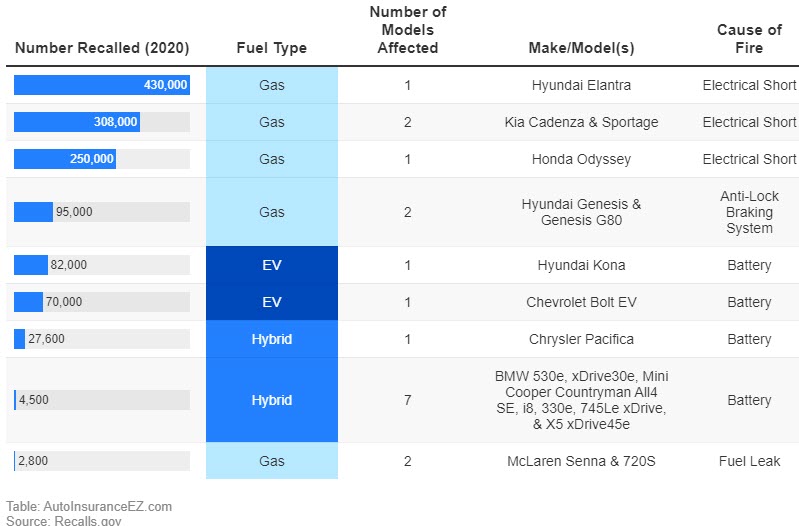
Task: Click the Fuel Leak cause cell
Action: pyautogui.click(x=749, y=461)
